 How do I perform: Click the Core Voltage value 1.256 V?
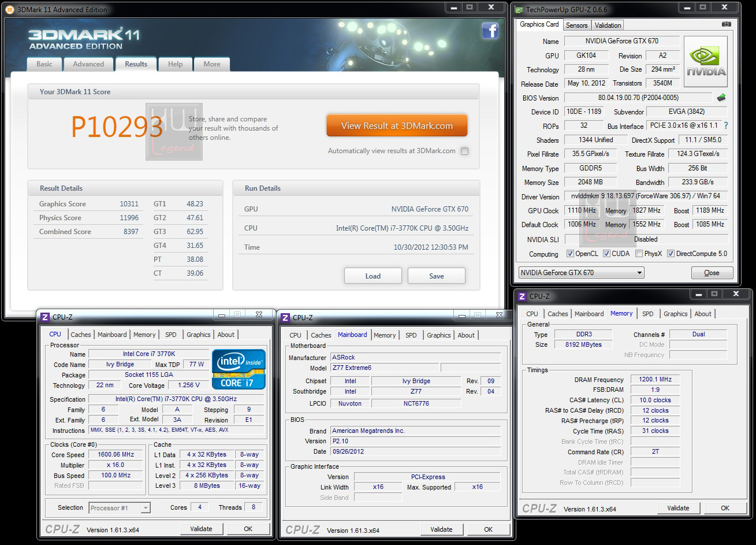pyautogui.click(x=189, y=385)
